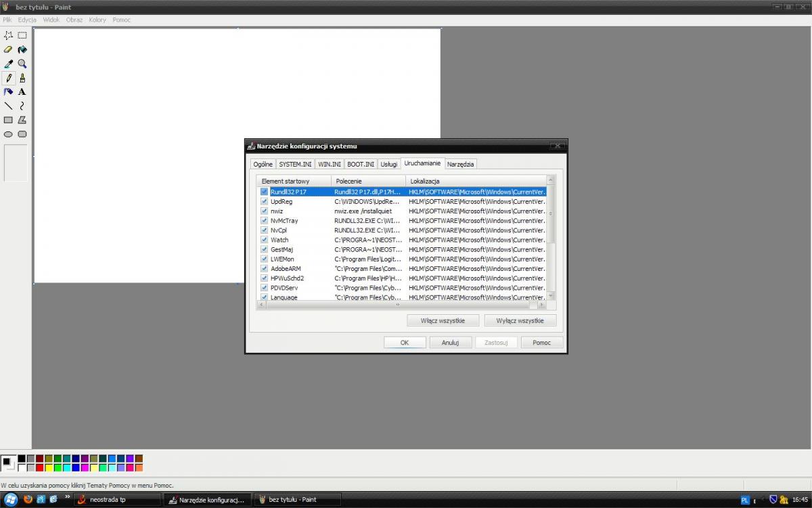812x508 pixels.
Task: Choose the Rounded Rectangle shape tool
Action: click(x=22, y=134)
